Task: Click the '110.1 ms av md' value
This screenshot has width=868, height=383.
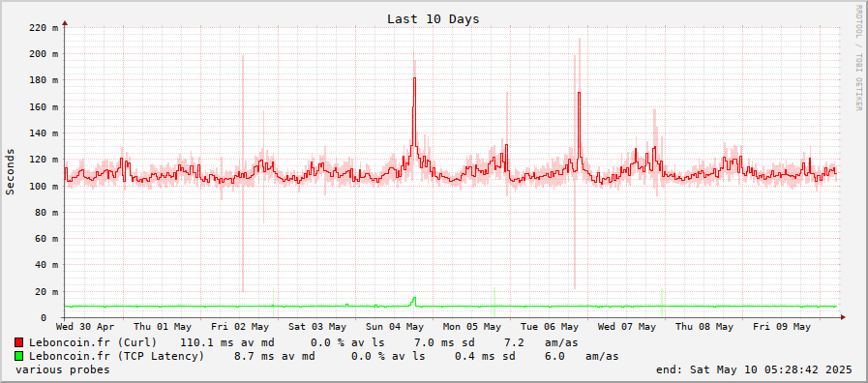Action: pos(227,342)
